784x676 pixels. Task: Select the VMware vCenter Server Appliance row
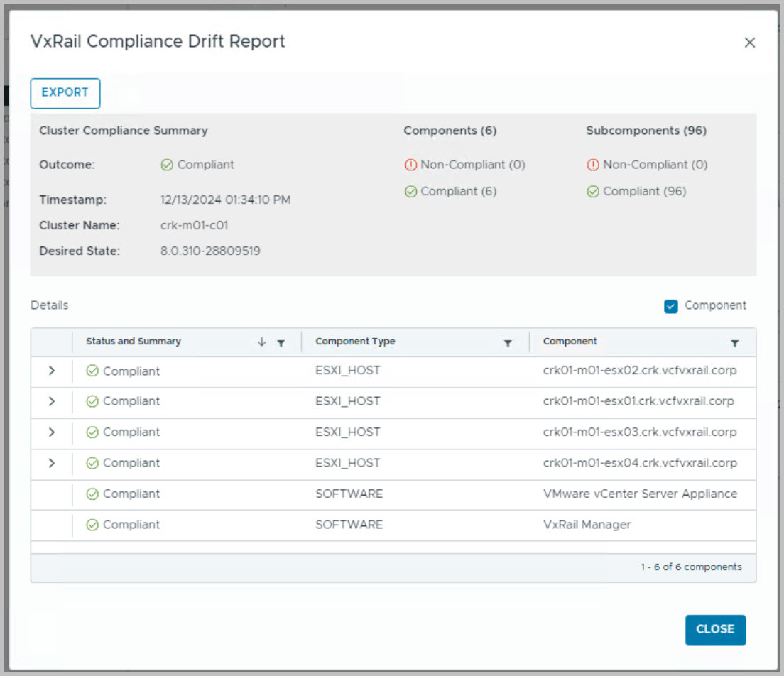[x=639, y=494]
